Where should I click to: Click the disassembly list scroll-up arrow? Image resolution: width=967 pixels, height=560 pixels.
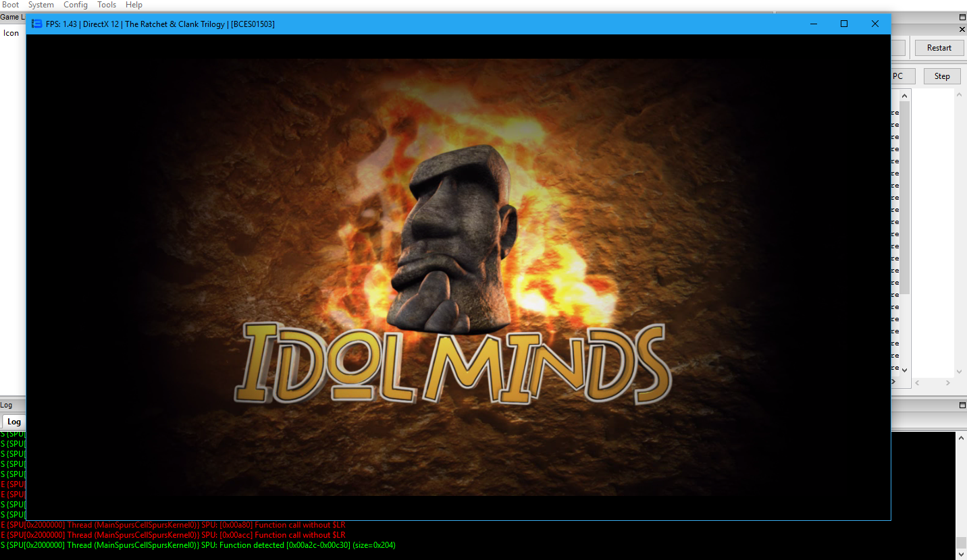[x=904, y=94]
